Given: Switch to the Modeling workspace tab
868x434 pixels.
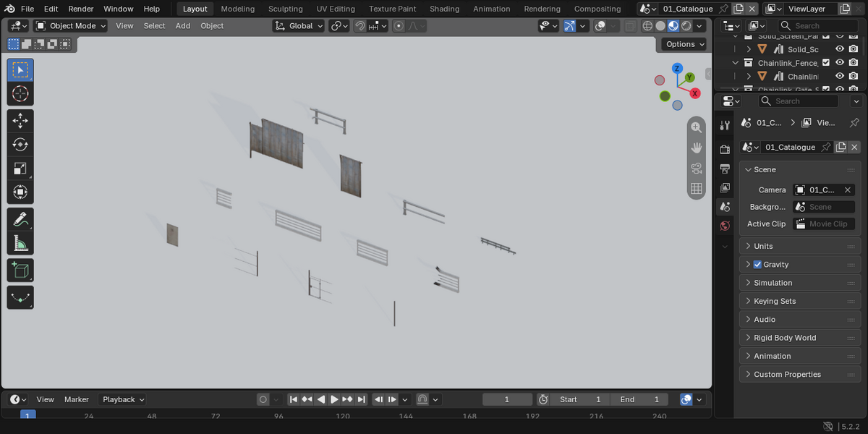Looking at the screenshot, I should point(238,9).
